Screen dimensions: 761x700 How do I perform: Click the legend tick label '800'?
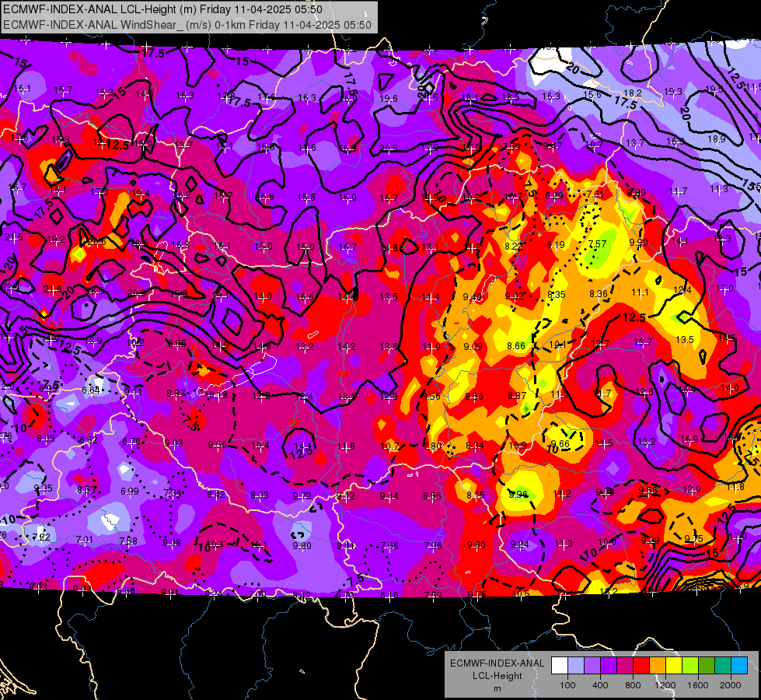click(633, 685)
